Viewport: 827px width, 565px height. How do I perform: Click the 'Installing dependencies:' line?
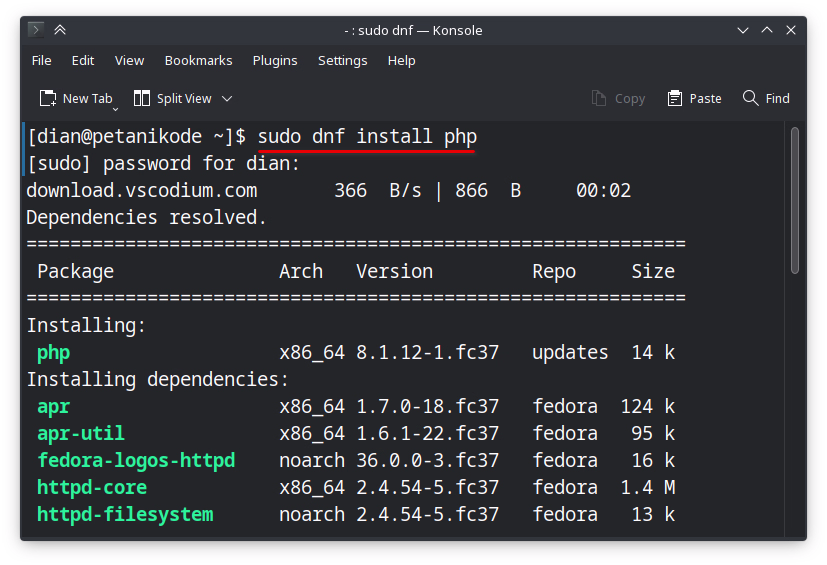click(x=158, y=380)
